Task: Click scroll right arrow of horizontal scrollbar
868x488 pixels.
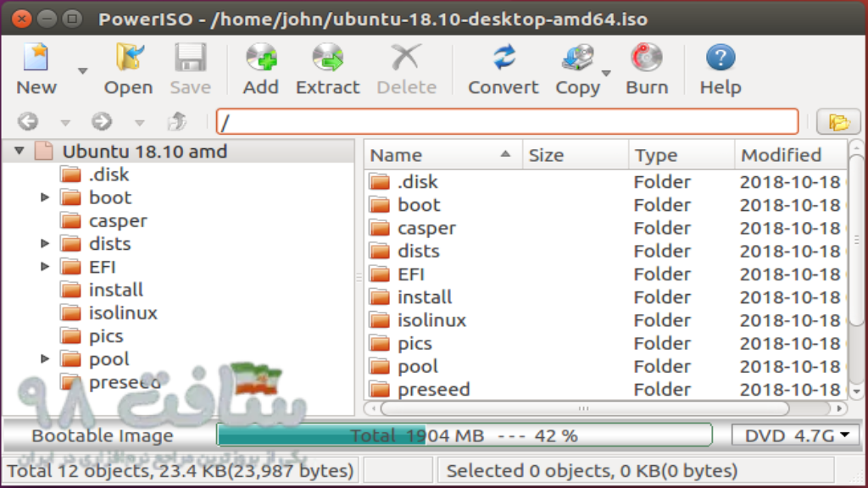Action: (x=839, y=408)
